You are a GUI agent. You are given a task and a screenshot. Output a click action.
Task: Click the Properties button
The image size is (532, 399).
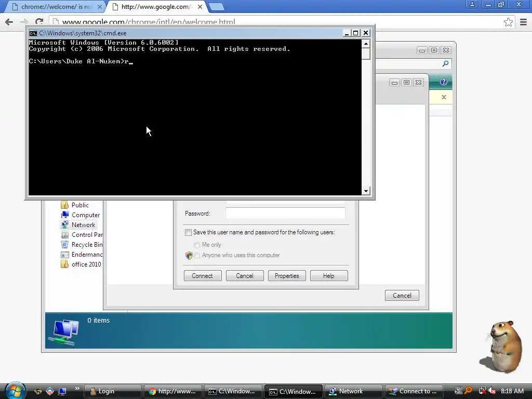pos(287,276)
